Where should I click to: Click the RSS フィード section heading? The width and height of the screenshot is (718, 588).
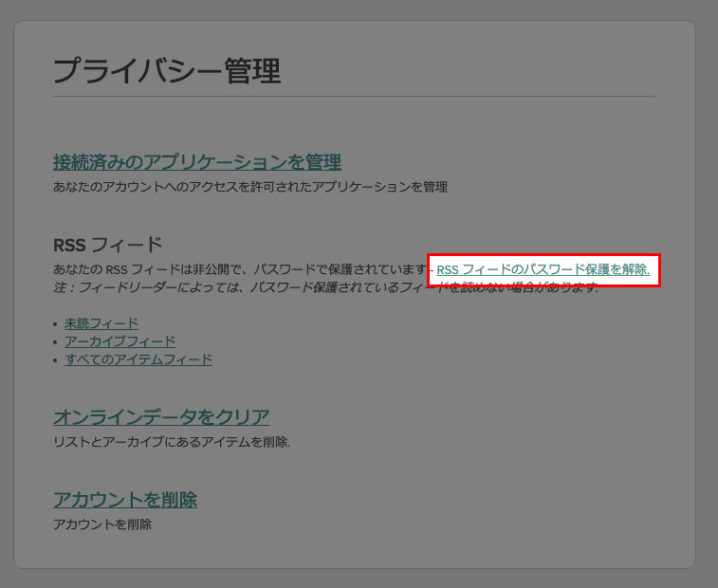(107, 246)
